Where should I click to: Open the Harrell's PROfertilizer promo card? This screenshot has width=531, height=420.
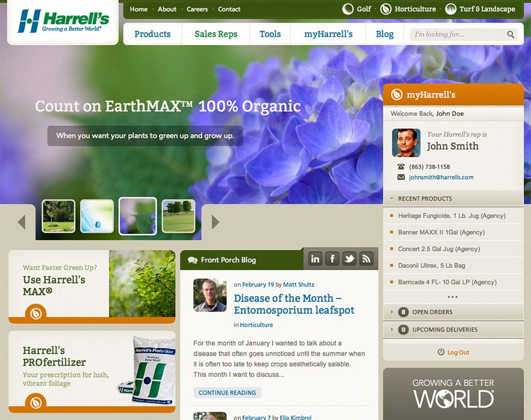click(92, 372)
